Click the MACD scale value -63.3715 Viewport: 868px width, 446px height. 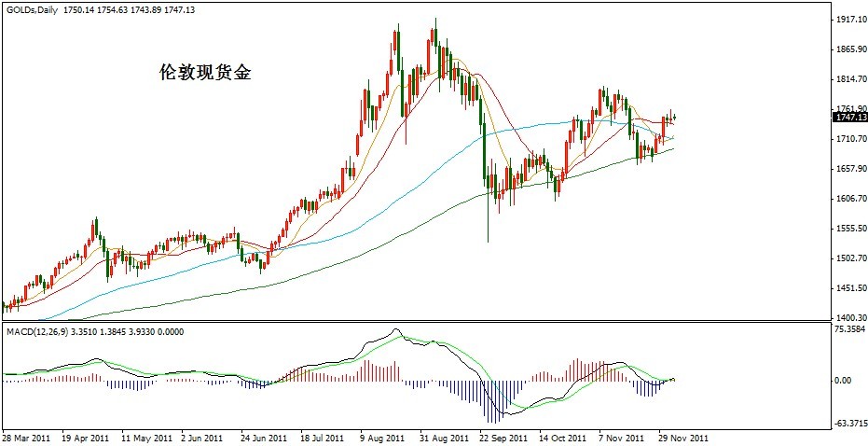(851, 424)
